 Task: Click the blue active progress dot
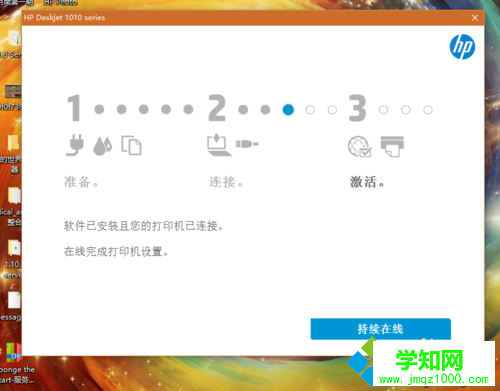tap(288, 109)
